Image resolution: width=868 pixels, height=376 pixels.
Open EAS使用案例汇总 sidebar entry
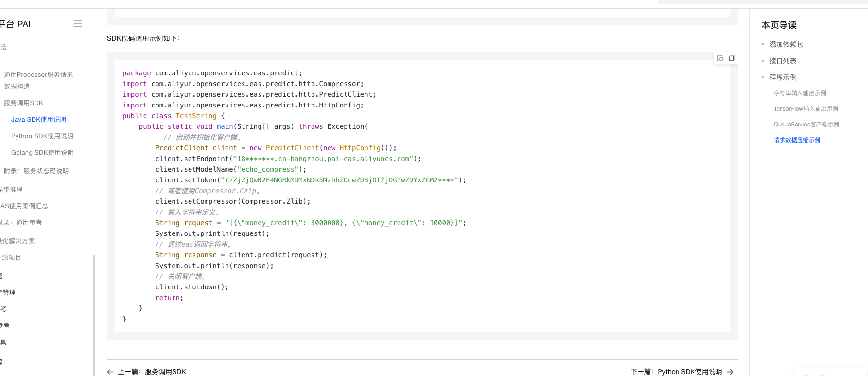tap(24, 206)
